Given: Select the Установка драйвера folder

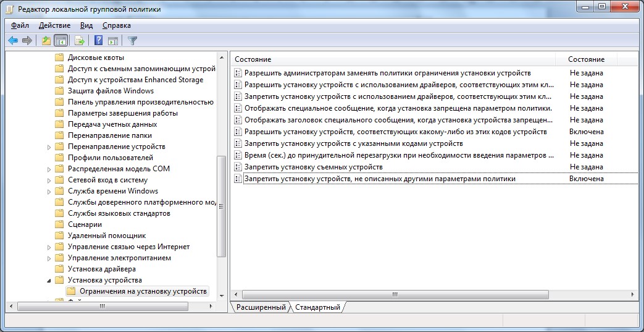Looking at the screenshot, I should (x=101, y=269).
